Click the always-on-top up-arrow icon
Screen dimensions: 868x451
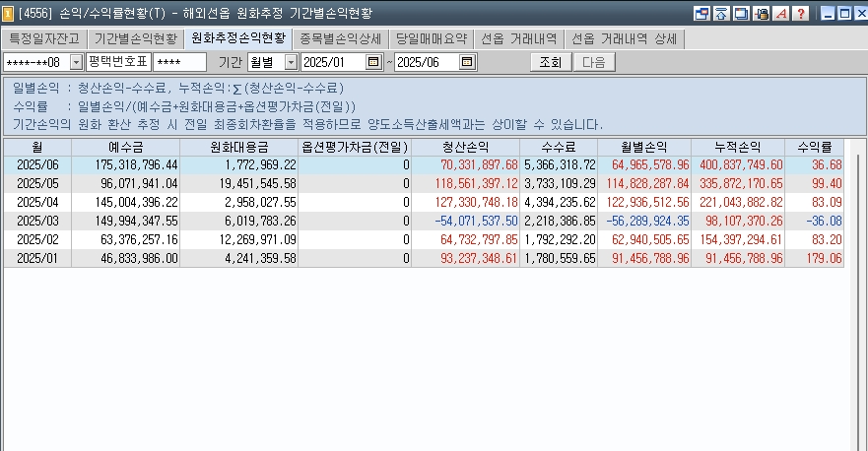point(721,13)
